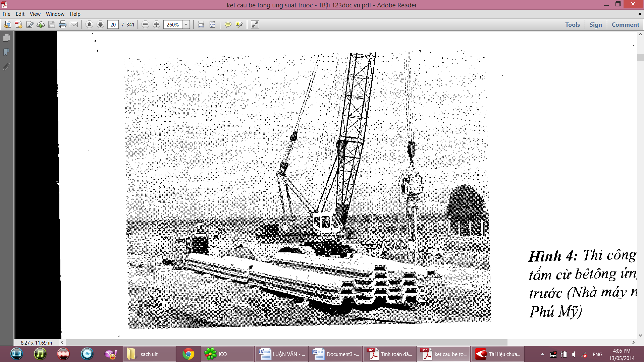Close the document with small X
The image size is (644, 362).
pyautogui.click(x=640, y=14)
